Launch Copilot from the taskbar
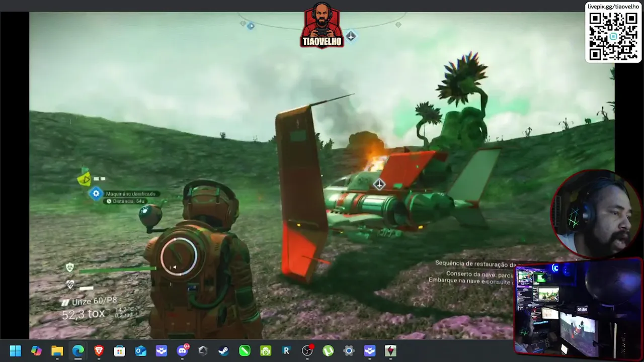The image size is (644, 362). pyautogui.click(x=36, y=351)
